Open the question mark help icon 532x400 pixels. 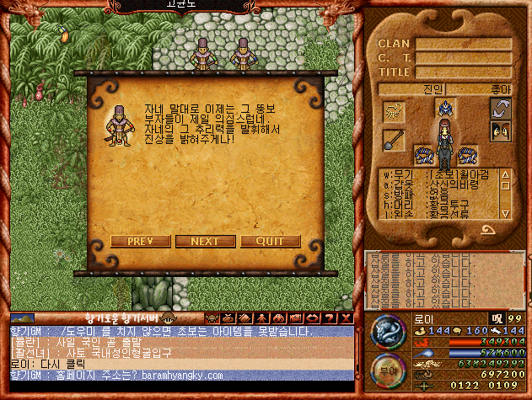pyautogui.click(x=329, y=318)
